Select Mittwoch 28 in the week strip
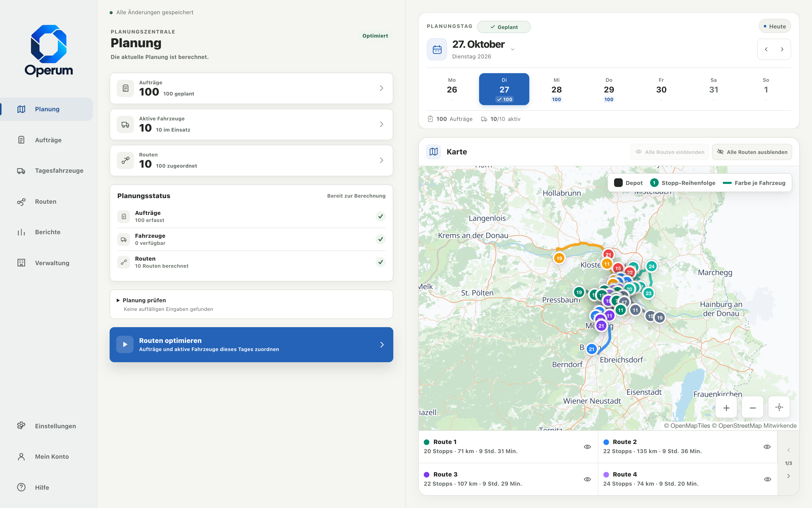 point(556,89)
